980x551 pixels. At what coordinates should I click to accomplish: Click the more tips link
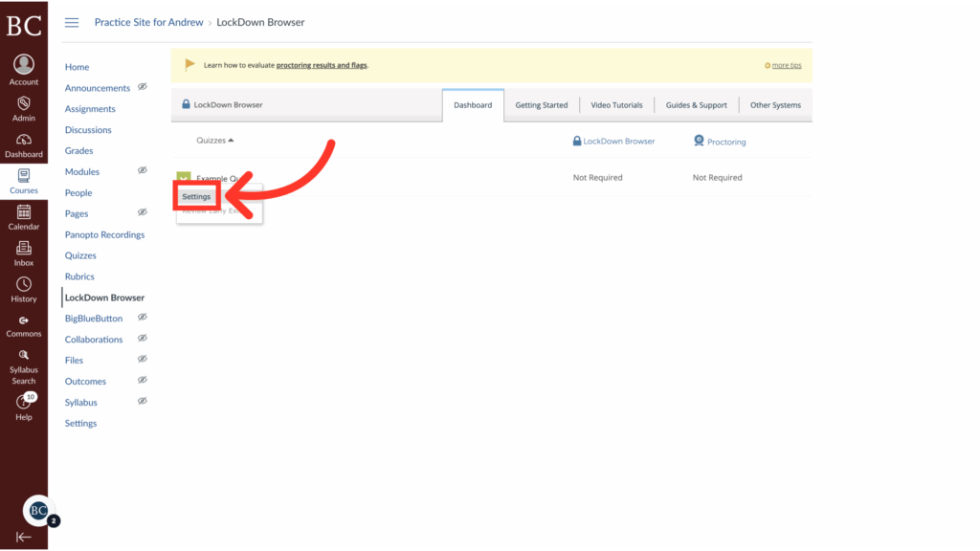pos(785,64)
